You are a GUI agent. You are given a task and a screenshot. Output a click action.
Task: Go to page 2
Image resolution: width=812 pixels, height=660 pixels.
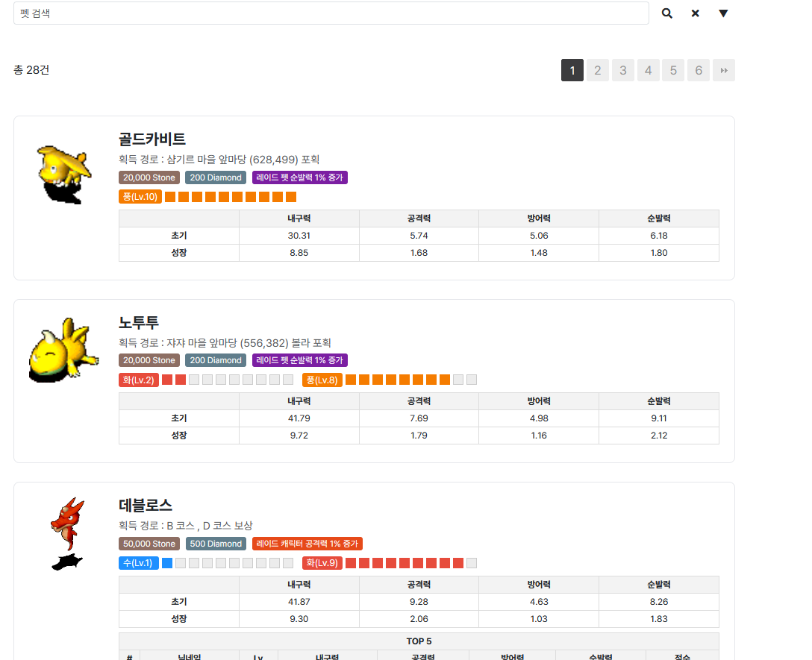[597, 71]
